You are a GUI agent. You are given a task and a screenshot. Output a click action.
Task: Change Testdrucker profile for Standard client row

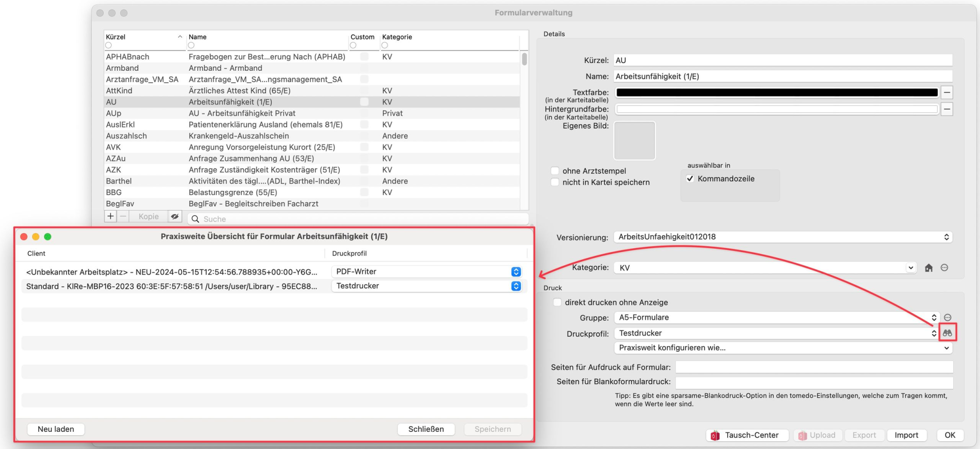pyautogui.click(x=426, y=286)
